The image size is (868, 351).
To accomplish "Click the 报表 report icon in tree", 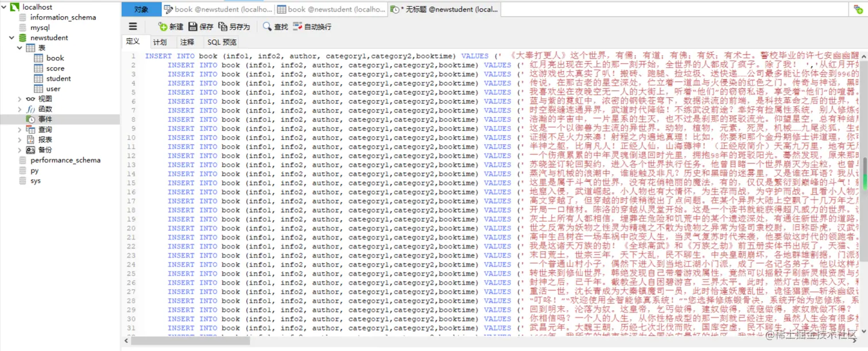I will 31,140.
